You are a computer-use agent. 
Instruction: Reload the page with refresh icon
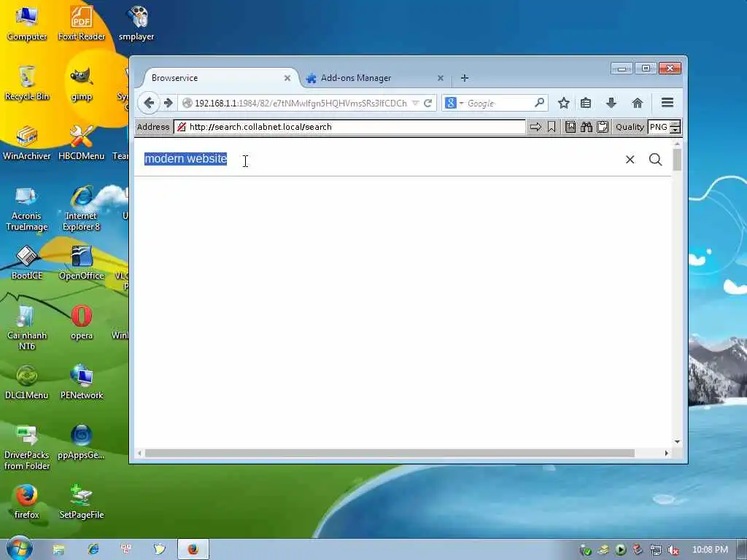427,103
